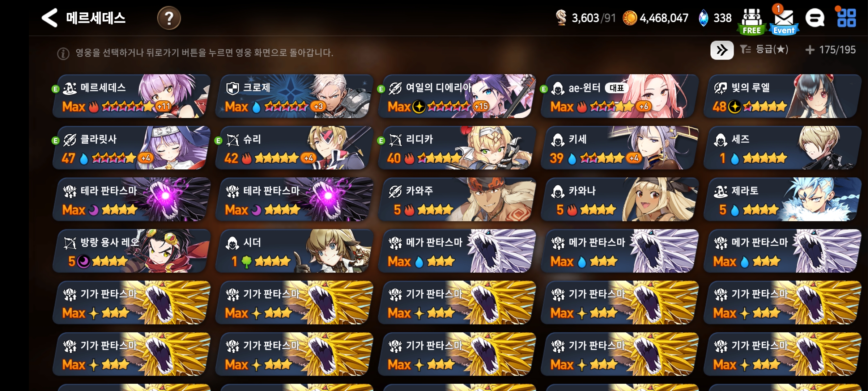This screenshot has height=391, width=868.
Task: Select hero 크로제
Action: (294, 96)
